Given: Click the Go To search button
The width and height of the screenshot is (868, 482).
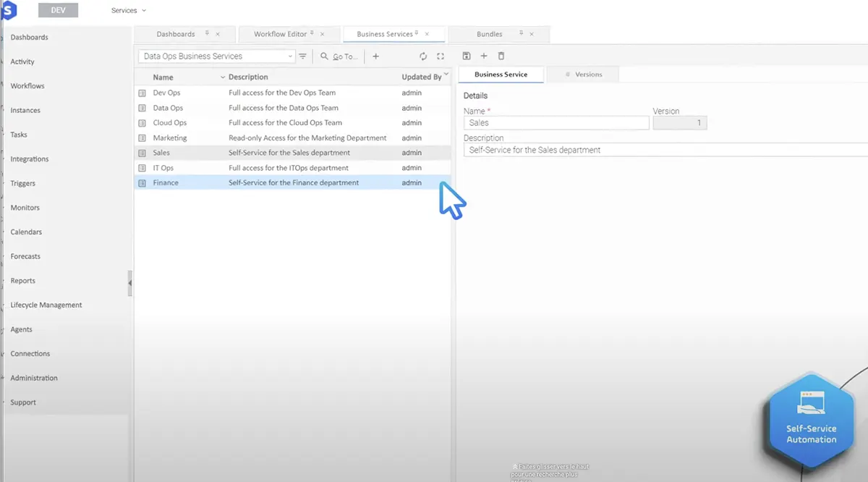Looking at the screenshot, I should pyautogui.click(x=339, y=56).
